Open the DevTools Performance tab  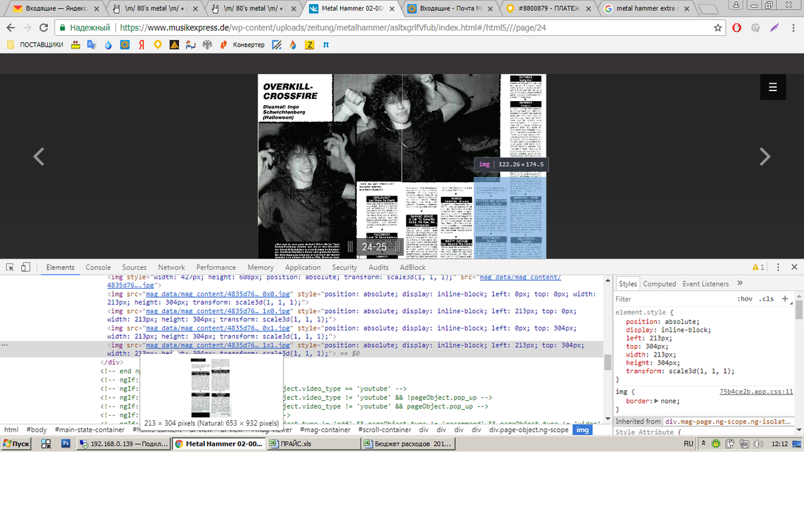click(x=216, y=267)
